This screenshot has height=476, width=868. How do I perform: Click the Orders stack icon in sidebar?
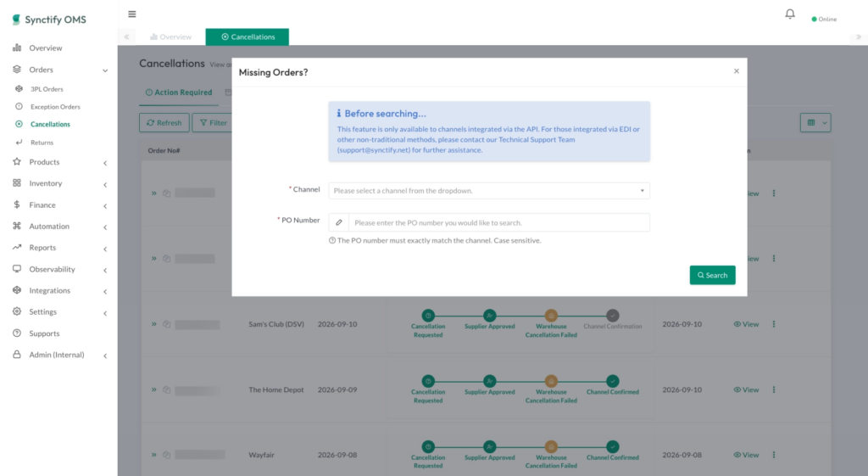pyautogui.click(x=17, y=70)
